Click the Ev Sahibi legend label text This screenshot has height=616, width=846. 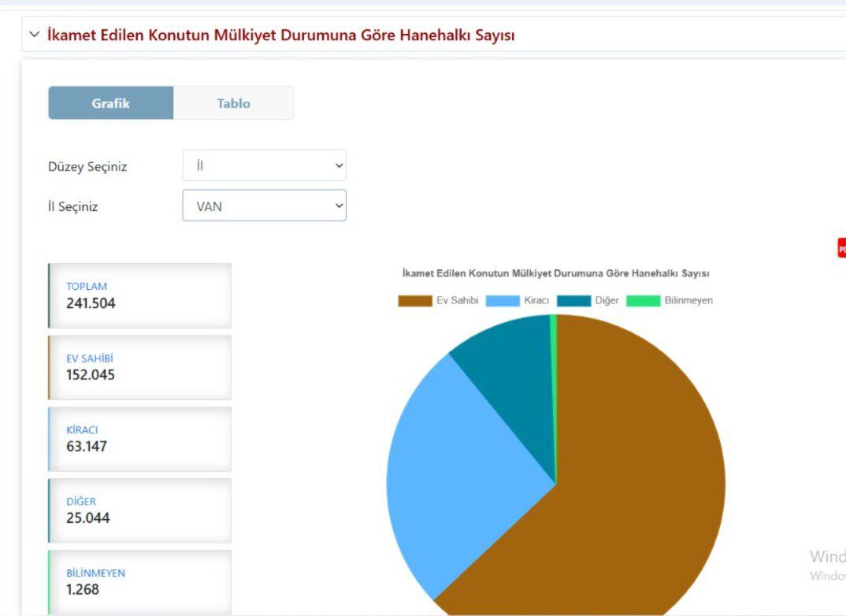pyautogui.click(x=458, y=300)
